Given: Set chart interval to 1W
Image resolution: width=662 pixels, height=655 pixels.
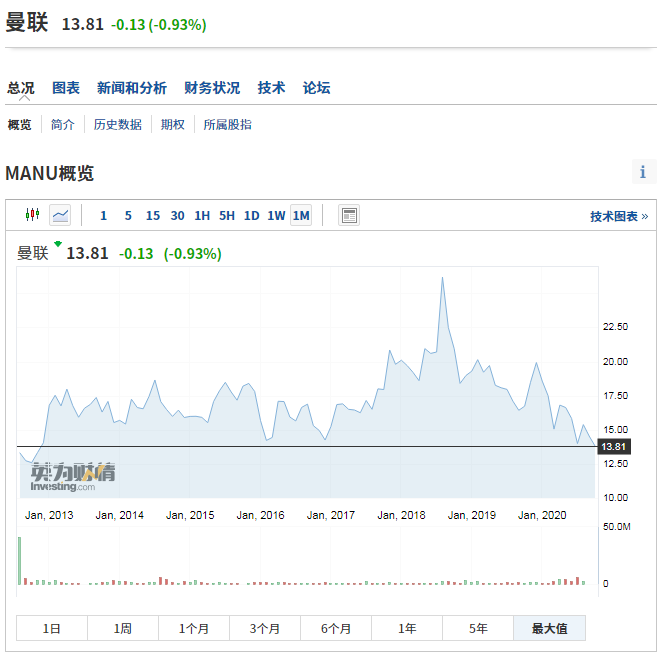Looking at the screenshot, I should tap(276, 215).
